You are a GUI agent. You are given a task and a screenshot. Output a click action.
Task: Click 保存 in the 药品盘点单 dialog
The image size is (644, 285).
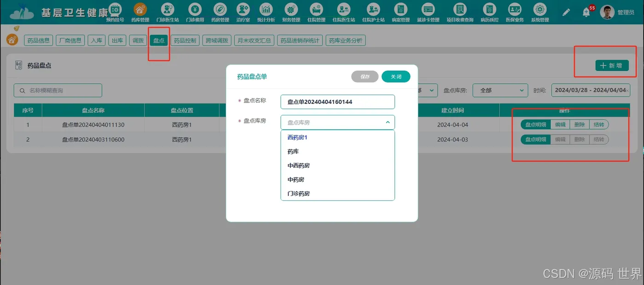click(365, 77)
